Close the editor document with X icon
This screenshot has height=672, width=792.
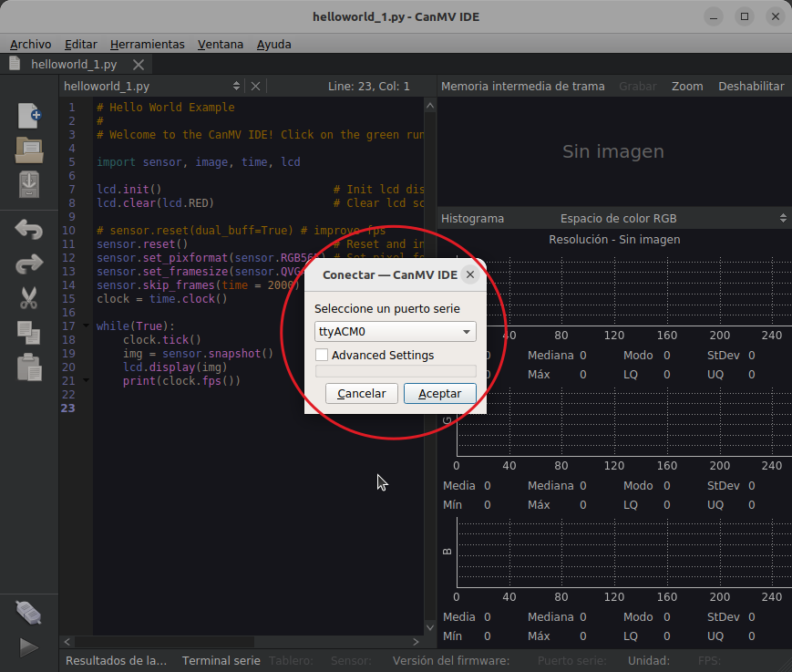(255, 87)
